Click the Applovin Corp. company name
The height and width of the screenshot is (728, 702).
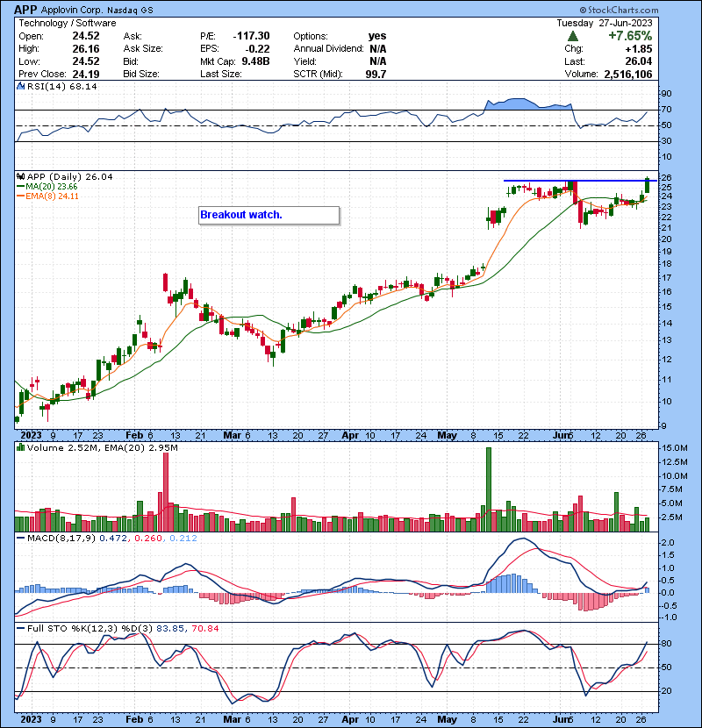[x=72, y=10]
